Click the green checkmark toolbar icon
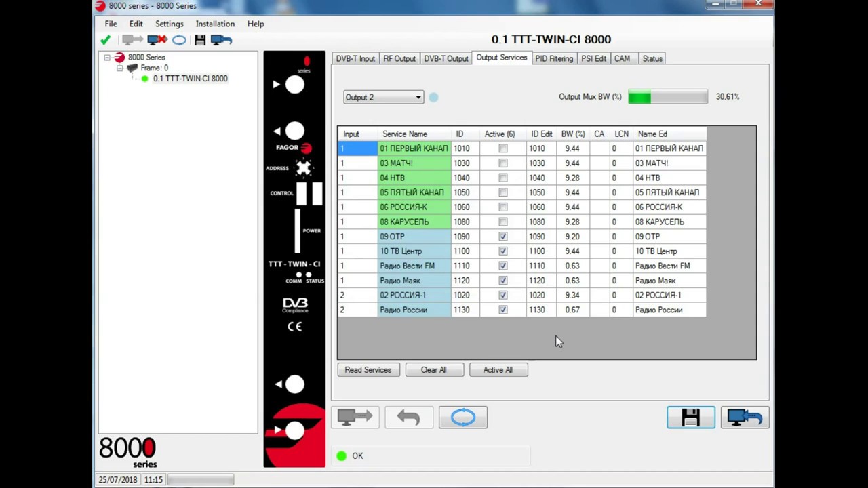868x488 pixels. [x=106, y=40]
